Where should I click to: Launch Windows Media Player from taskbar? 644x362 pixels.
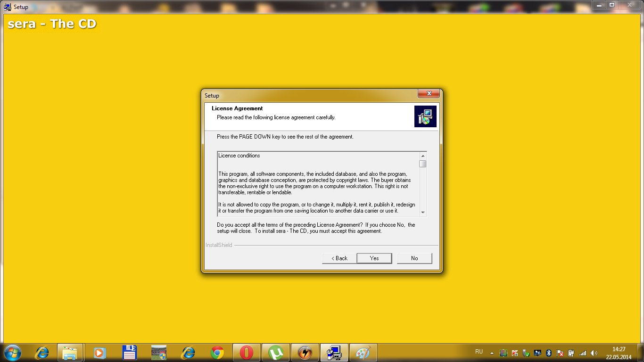pyautogui.click(x=99, y=352)
